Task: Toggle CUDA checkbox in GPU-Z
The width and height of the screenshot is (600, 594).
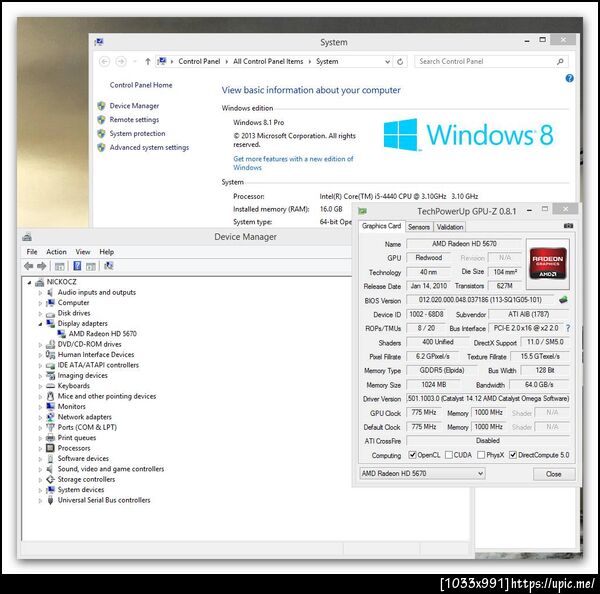Action: coord(449,455)
